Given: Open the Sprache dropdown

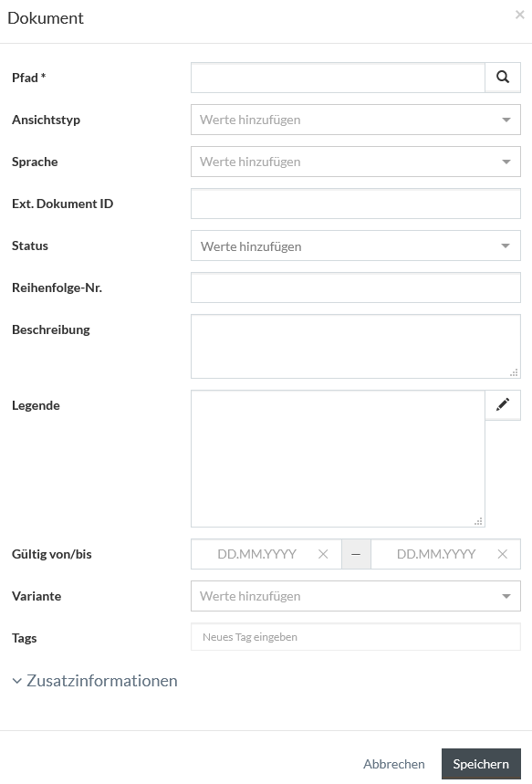Looking at the screenshot, I should 356,162.
